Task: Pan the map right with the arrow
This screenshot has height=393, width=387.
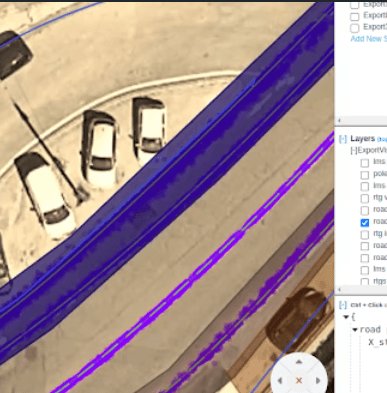Action: point(318,380)
